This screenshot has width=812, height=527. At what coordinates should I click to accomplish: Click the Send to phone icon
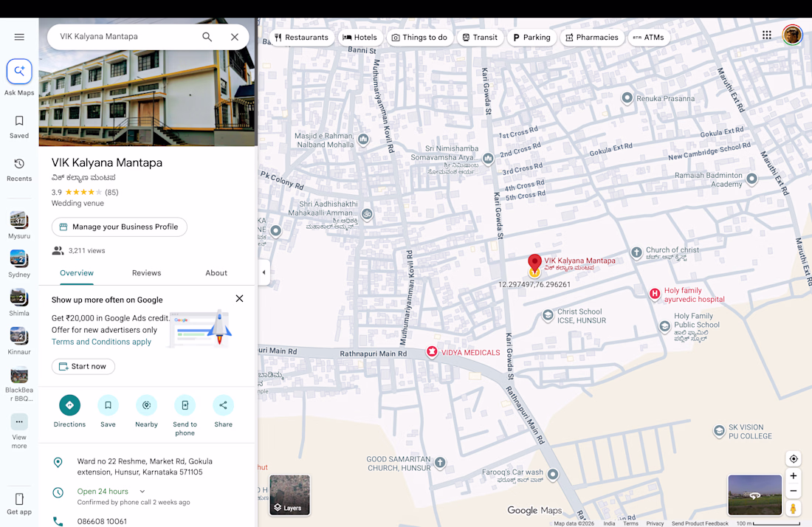(185, 404)
